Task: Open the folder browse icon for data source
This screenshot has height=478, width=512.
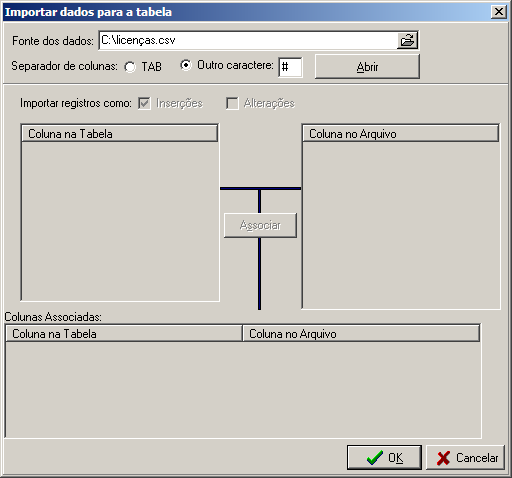Action: [407, 40]
